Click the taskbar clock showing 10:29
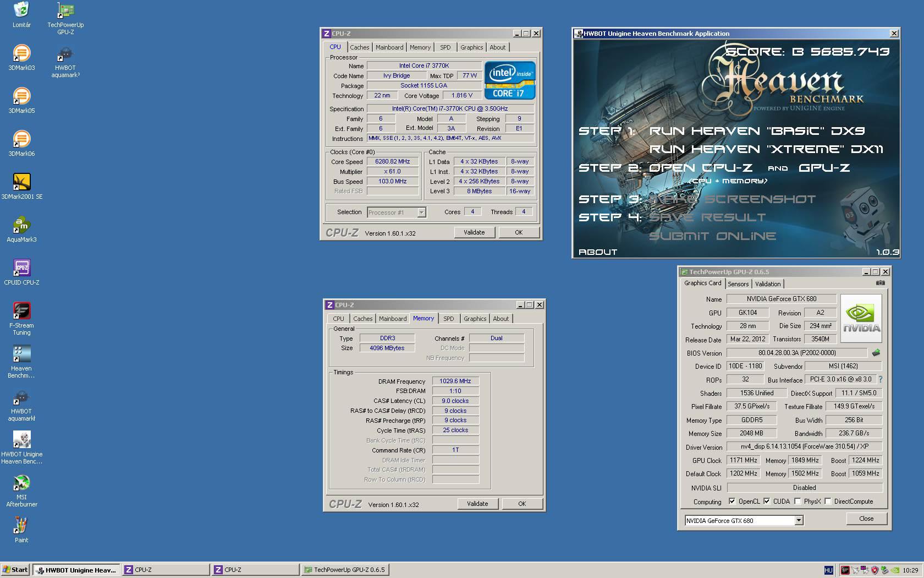This screenshot has height=578, width=924. pyautogui.click(x=910, y=570)
